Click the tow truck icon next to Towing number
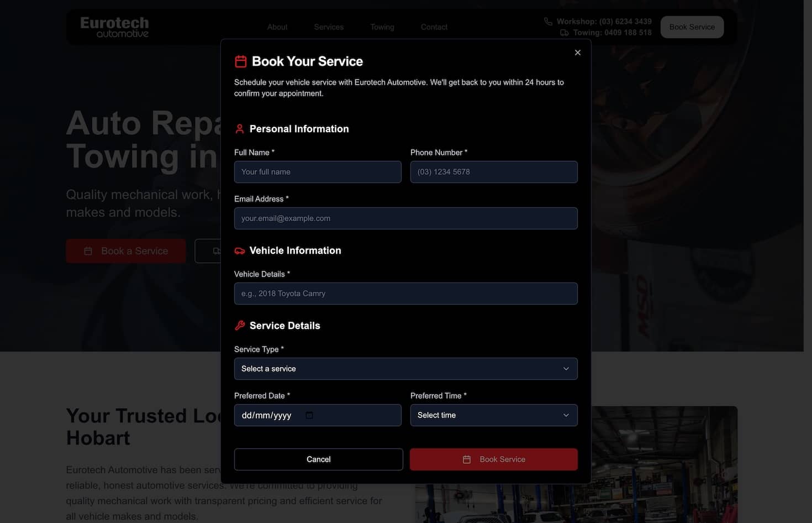 click(x=565, y=33)
